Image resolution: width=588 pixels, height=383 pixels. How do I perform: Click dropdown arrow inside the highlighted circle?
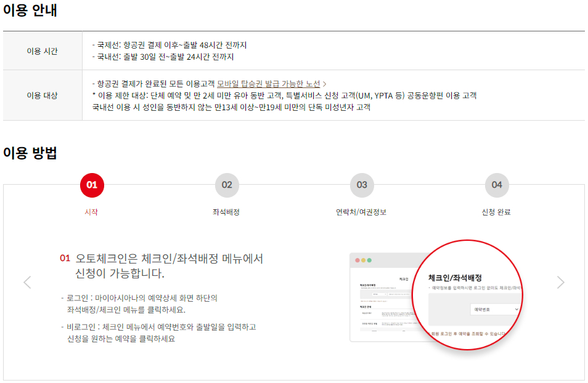pyautogui.click(x=516, y=308)
